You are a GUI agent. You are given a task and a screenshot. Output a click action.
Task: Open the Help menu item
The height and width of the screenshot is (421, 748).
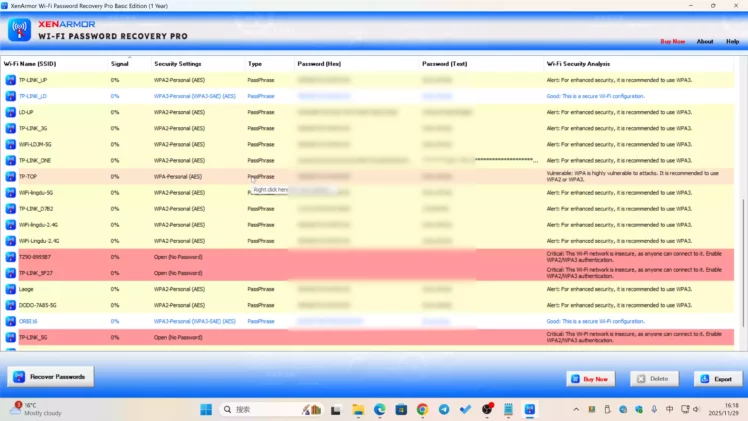732,41
